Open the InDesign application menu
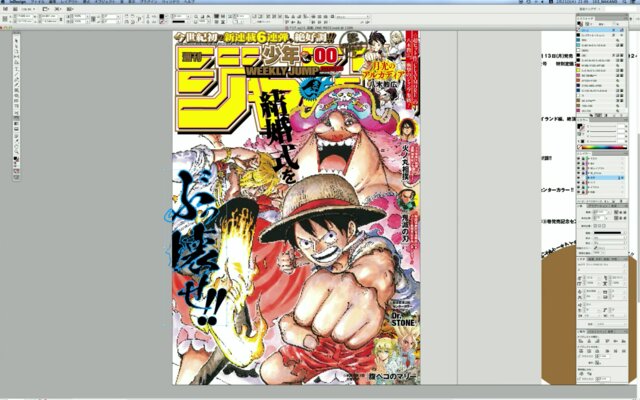Image resolution: width=640 pixels, height=400 pixels. 17,2
